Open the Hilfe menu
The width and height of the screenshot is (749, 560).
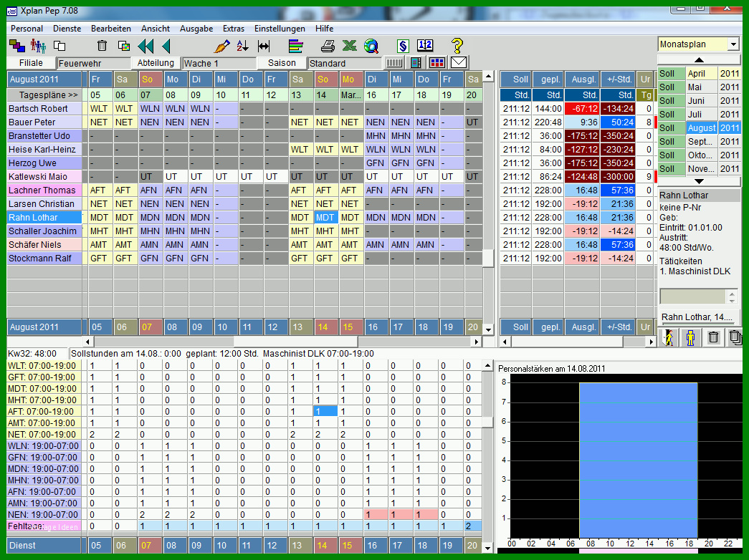(325, 29)
